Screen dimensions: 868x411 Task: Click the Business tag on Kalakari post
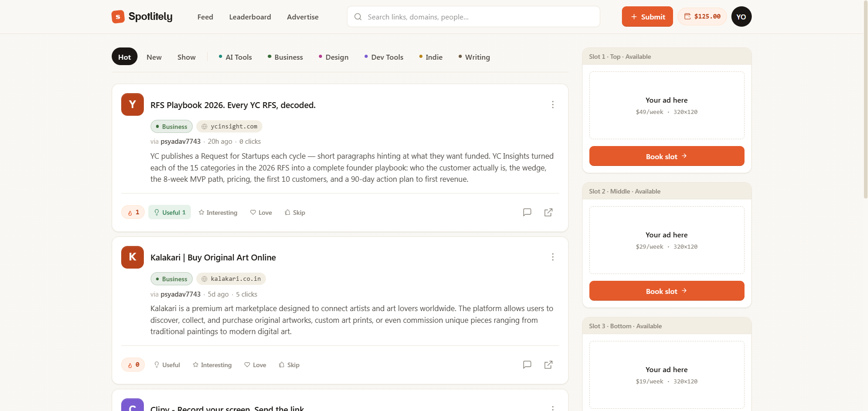pyautogui.click(x=171, y=279)
